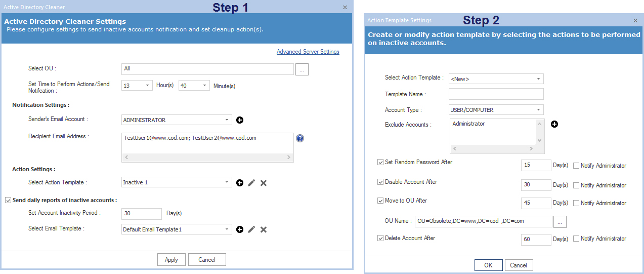
Task: Click Cancel in Action Template Settings
Action: click(519, 265)
